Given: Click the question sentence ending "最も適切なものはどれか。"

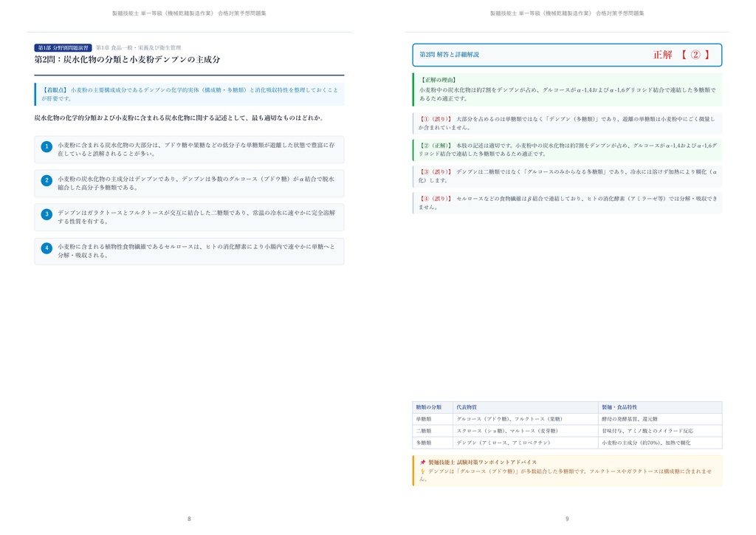Looking at the screenshot, I should point(179,117).
